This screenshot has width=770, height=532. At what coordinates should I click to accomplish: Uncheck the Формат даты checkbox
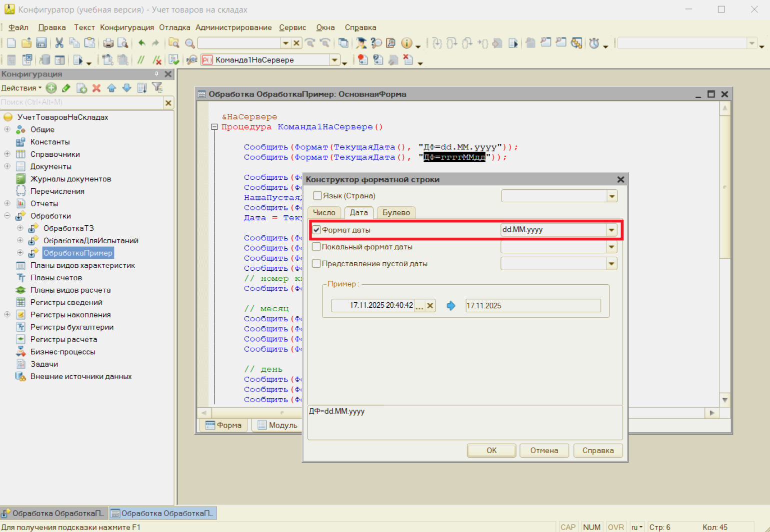(316, 230)
